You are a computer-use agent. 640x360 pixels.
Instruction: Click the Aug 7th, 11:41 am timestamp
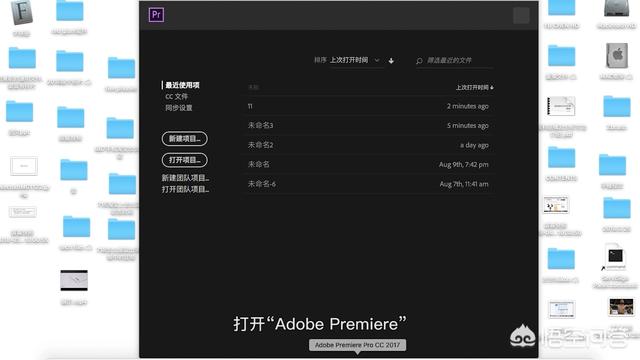pos(464,184)
